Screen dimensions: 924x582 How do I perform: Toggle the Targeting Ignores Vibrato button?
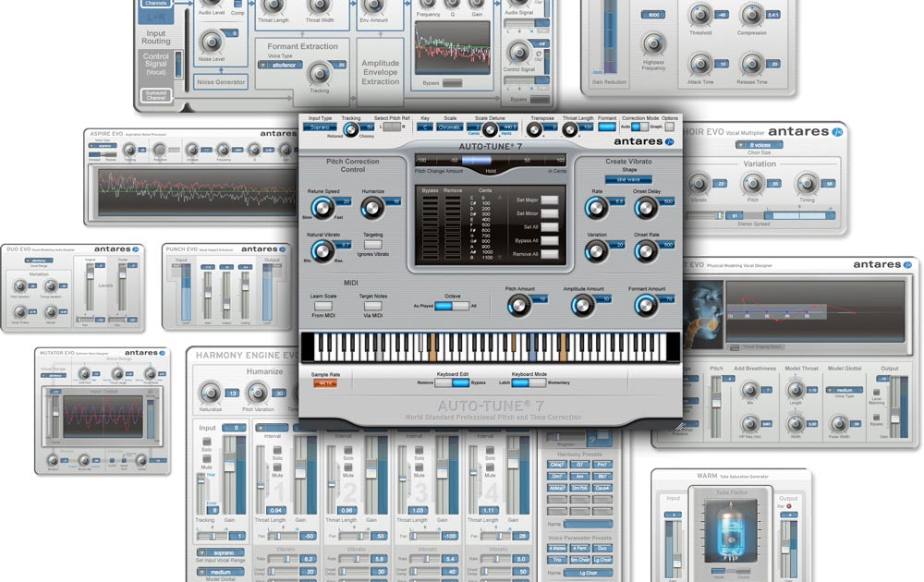click(372, 245)
